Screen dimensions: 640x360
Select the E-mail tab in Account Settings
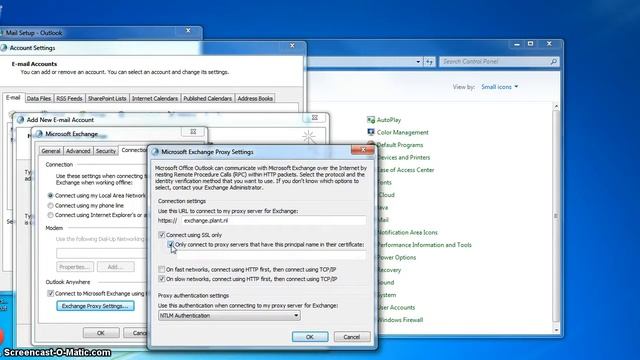pyautogui.click(x=13, y=98)
